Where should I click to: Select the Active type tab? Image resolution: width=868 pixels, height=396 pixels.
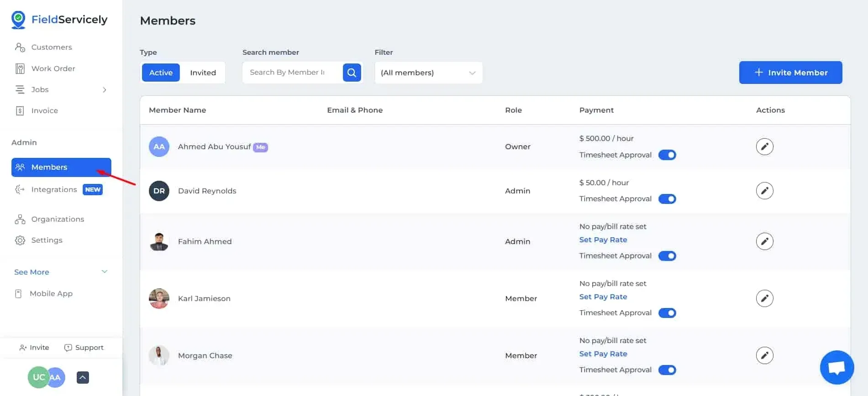coord(161,73)
